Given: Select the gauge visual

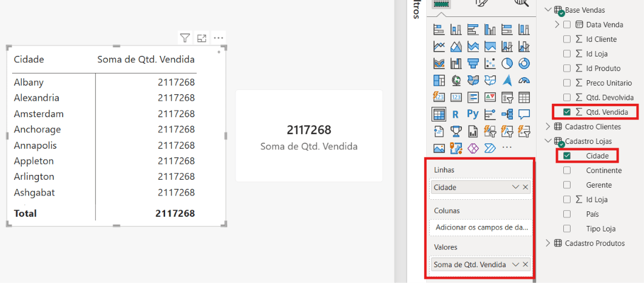Looking at the screenshot, I should (524, 80).
